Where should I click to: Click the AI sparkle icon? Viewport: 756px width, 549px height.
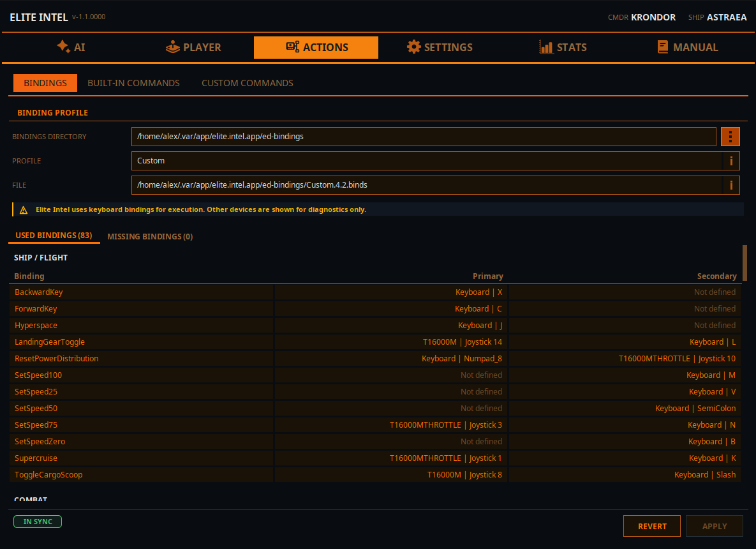(63, 47)
